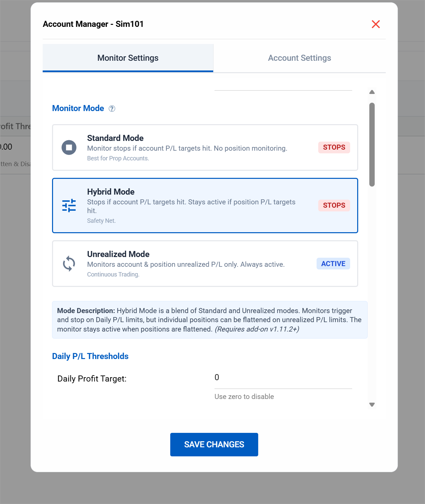Click the Monitor Mode help question icon
The image size is (425, 504).
point(112,108)
